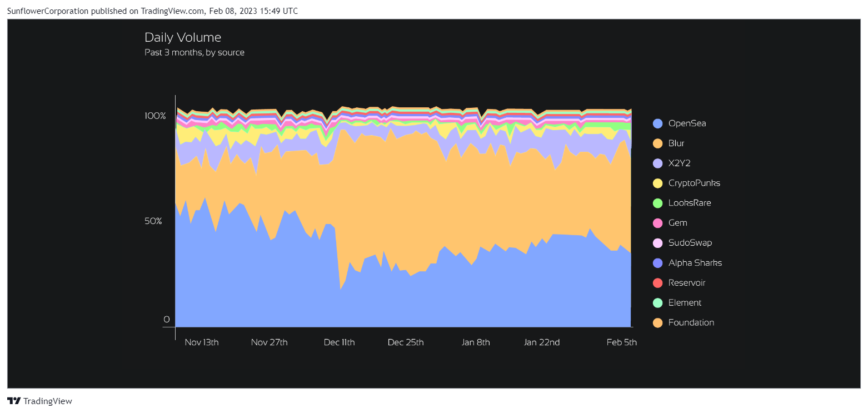Image resolution: width=868 pixels, height=413 pixels.
Task: Click the 50% y-axis label
Action: coord(153,221)
